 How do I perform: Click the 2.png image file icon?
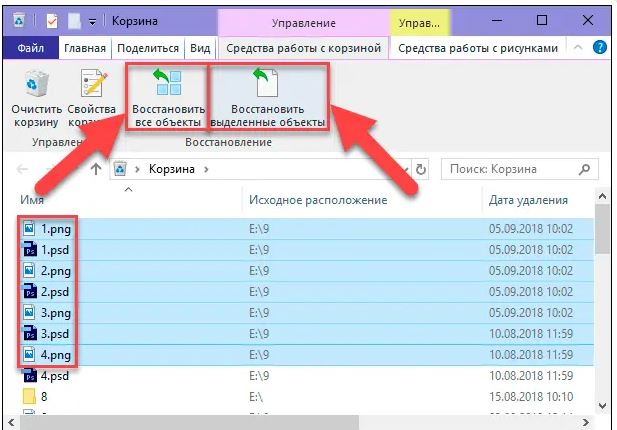(x=30, y=270)
